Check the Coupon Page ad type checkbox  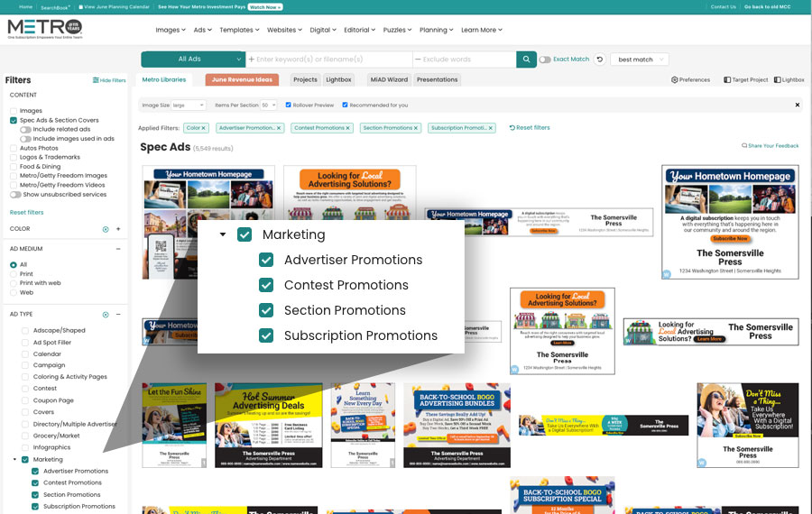point(25,400)
